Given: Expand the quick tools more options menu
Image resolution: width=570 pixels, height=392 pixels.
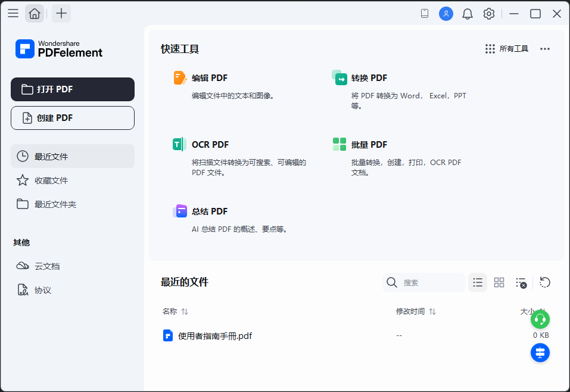Looking at the screenshot, I should click(x=544, y=49).
